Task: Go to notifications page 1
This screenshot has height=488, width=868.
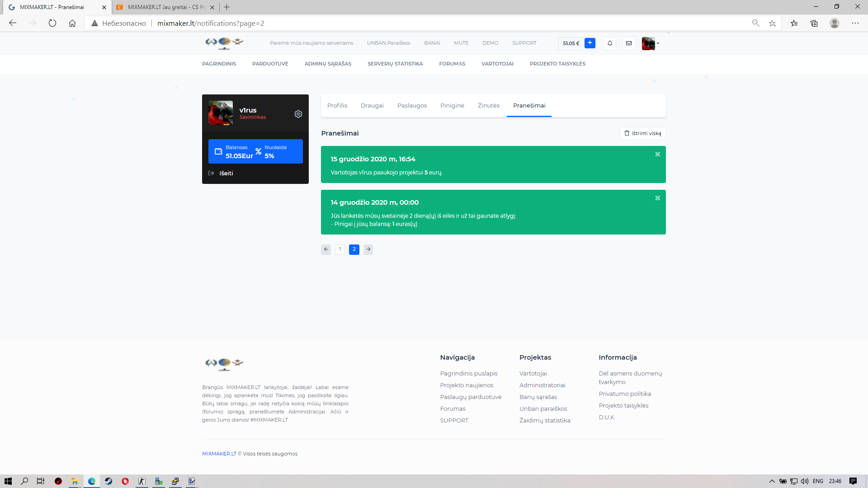Action: point(340,249)
